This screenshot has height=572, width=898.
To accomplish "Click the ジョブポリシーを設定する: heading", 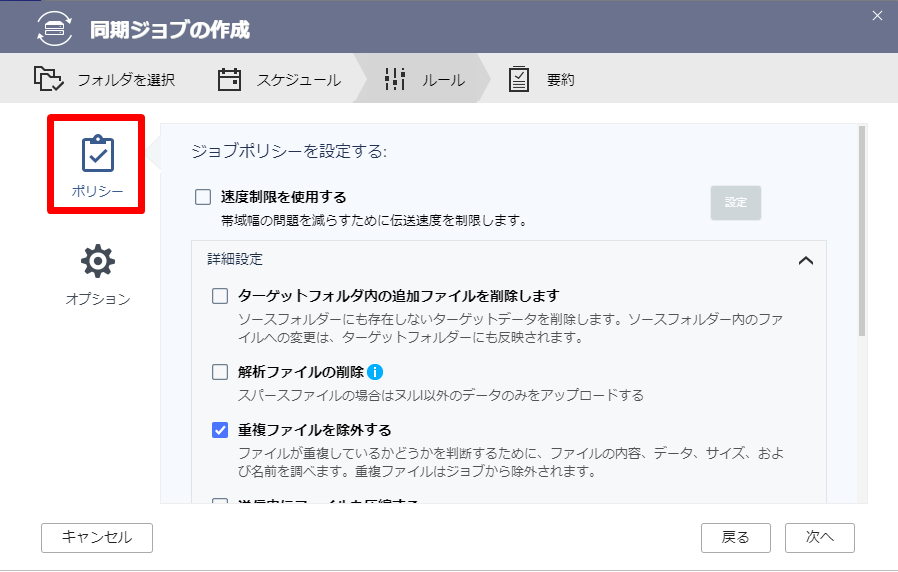I will tap(289, 151).
